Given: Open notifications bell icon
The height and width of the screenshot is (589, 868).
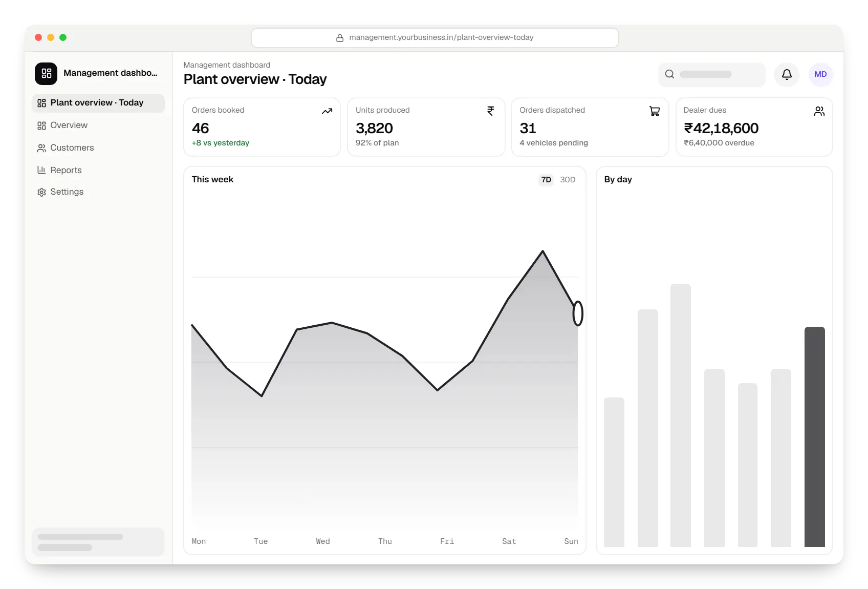Looking at the screenshot, I should tap(787, 74).
